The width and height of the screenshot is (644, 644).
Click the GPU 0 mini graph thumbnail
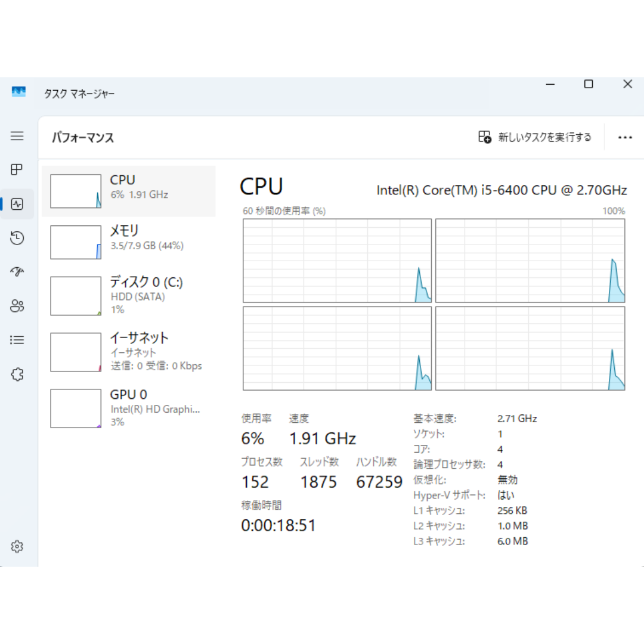click(76, 408)
